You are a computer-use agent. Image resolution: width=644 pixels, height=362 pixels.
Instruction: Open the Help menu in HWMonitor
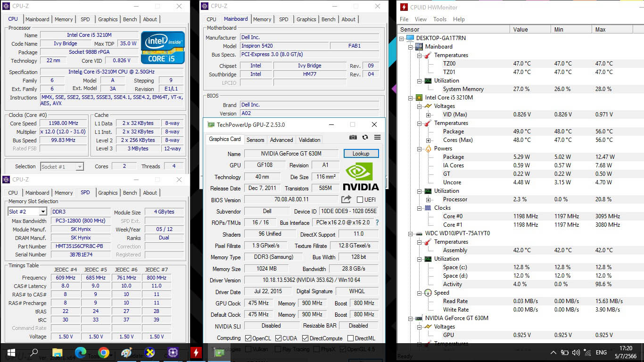(459, 19)
